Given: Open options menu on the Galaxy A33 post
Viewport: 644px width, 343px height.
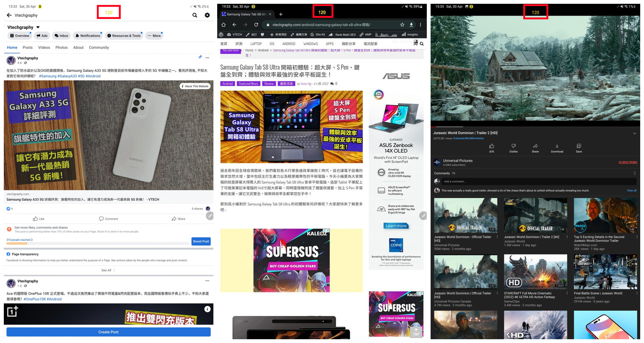Looking at the screenshot, I should tap(207, 58).
